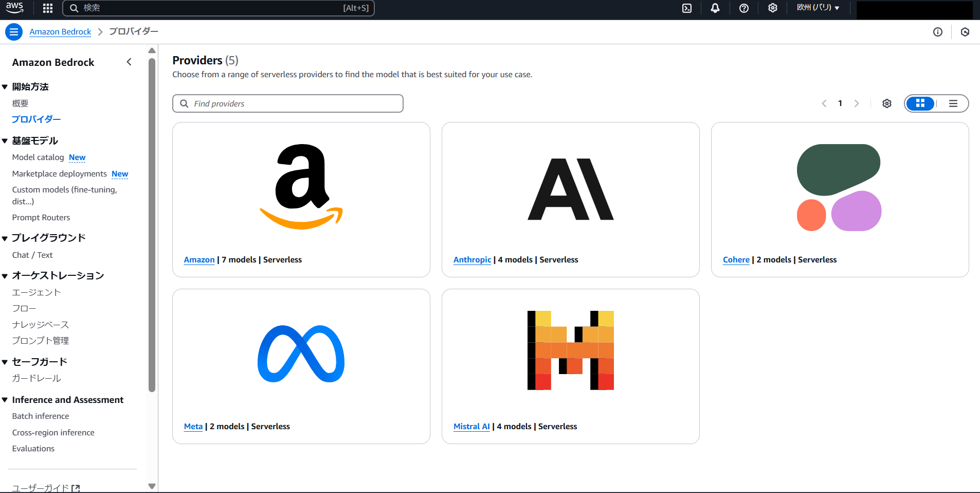The height and width of the screenshot is (493, 980).
Task: Focus the AWS top search box
Action: pos(219,8)
